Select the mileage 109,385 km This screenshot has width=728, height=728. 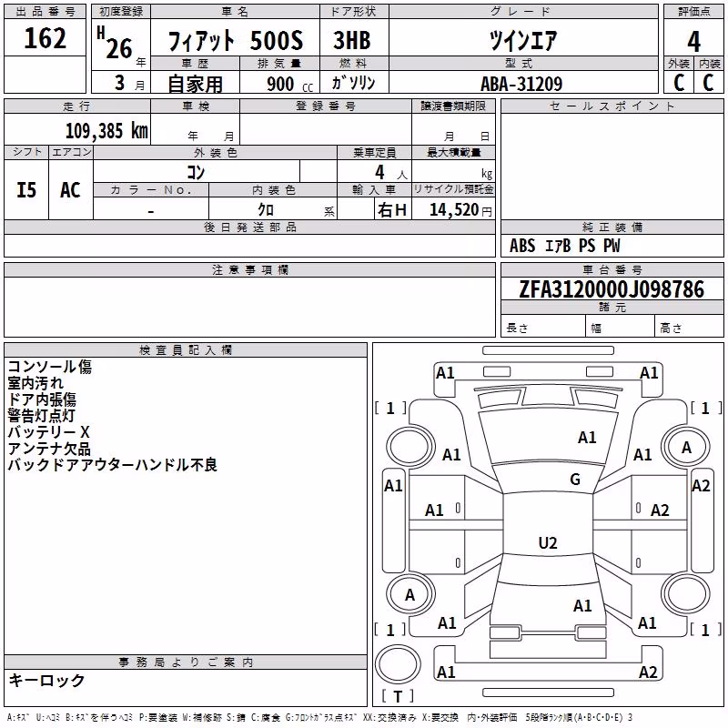coord(106,131)
